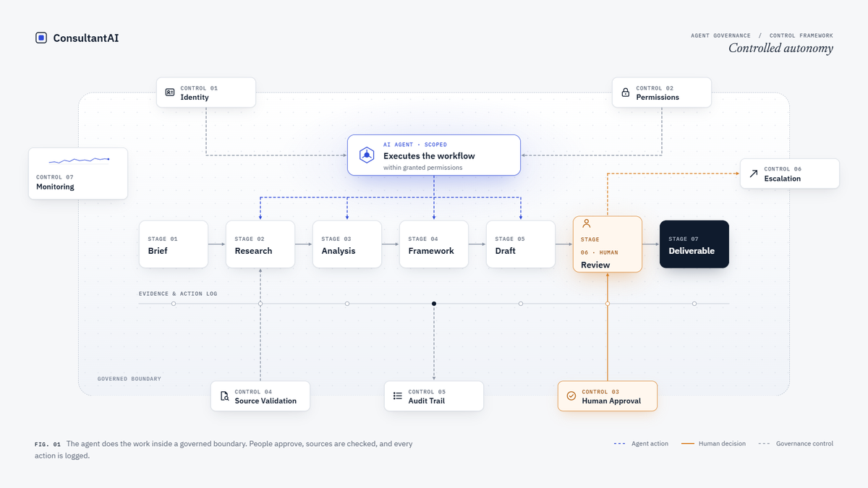Click the Escalation label text
This screenshot has width=868, height=488.
click(x=783, y=179)
